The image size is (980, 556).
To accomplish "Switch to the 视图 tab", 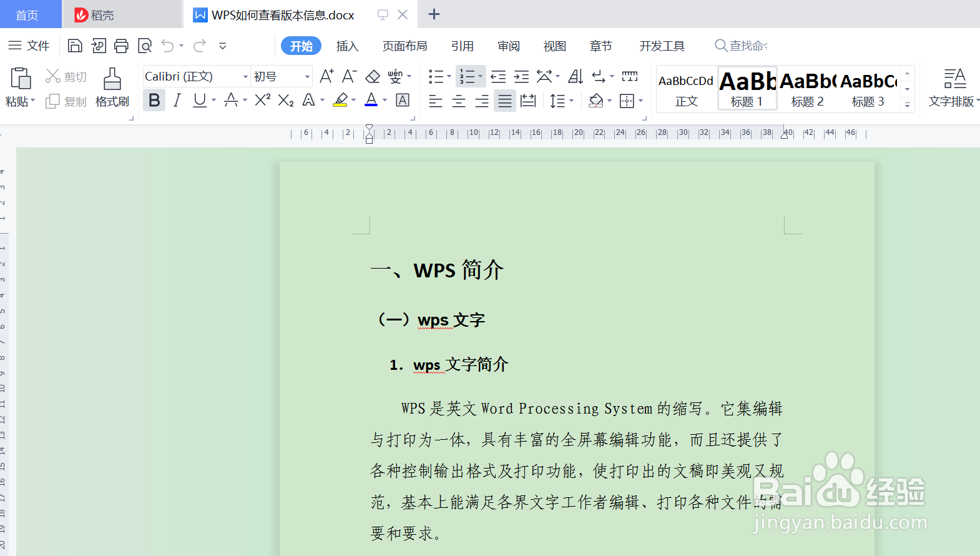I will pyautogui.click(x=554, y=46).
